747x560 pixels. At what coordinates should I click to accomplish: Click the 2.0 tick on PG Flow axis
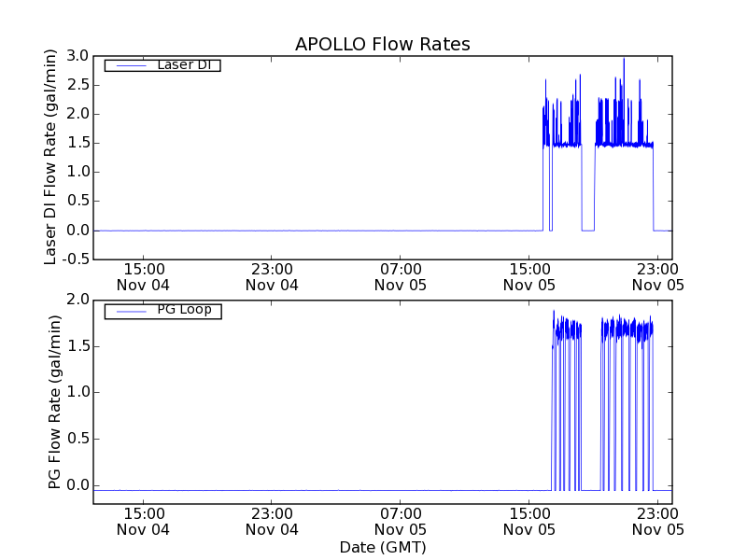point(78,300)
